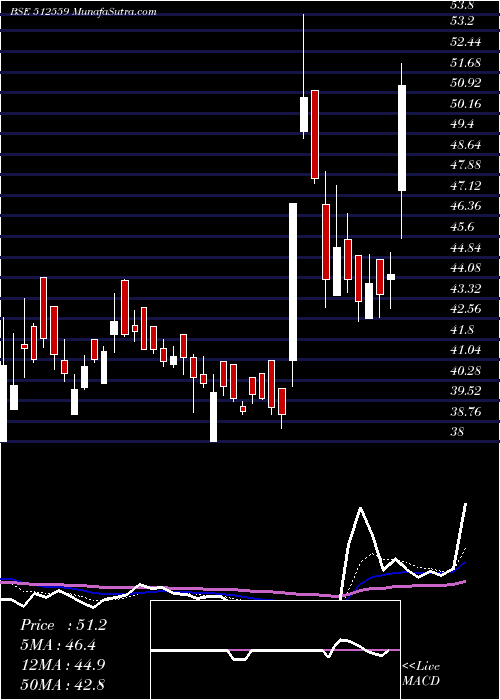Click the 47.12 price axis label
The image size is (500, 700).
click(x=466, y=186)
